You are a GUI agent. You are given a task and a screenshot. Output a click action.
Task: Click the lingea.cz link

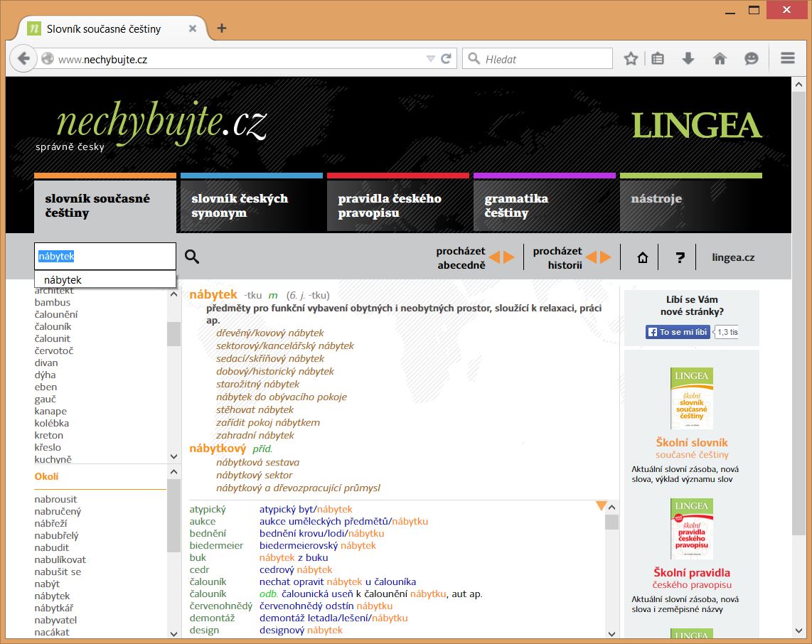(x=733, y=257)
